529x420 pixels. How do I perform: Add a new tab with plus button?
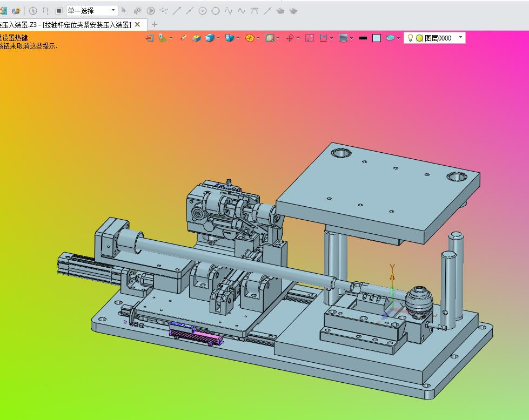[155, 24]
